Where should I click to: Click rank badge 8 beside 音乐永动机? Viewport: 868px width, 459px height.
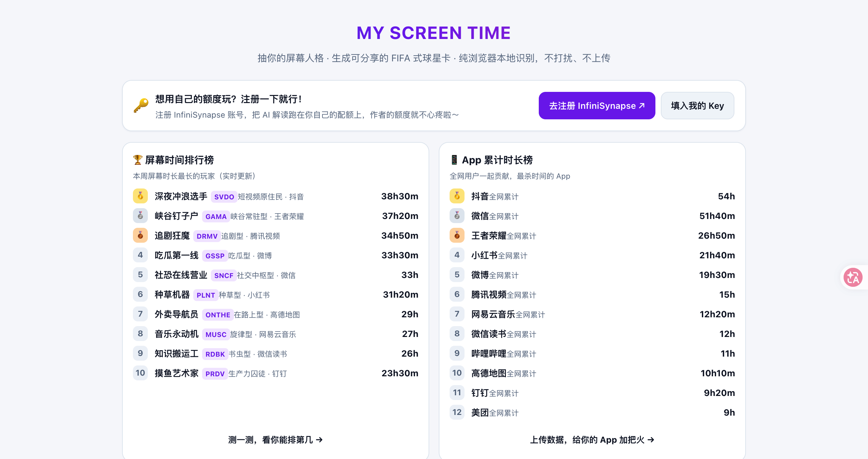tap(140, 334)
